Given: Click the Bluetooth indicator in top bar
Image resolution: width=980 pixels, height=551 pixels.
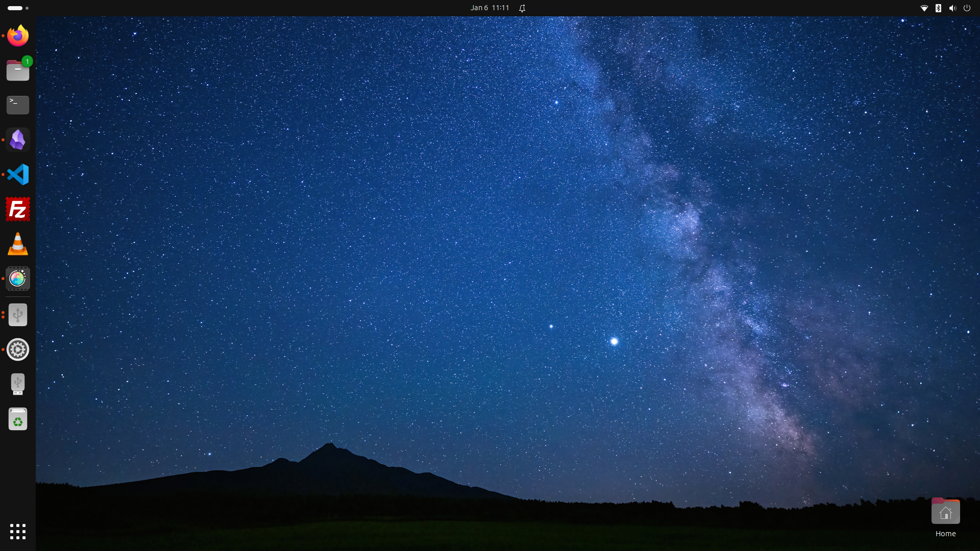Looking at the screenshot, I should (938, 8).
